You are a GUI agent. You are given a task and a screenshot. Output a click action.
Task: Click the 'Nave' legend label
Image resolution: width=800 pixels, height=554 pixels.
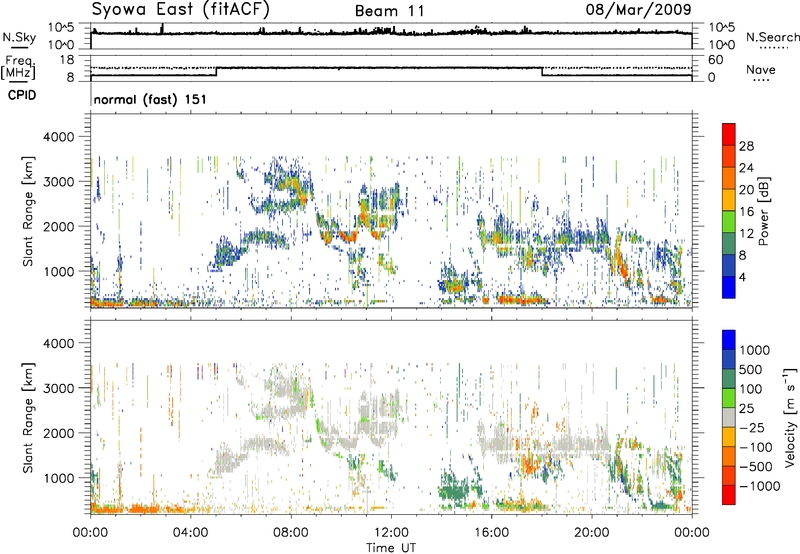(x=761, y=69)
